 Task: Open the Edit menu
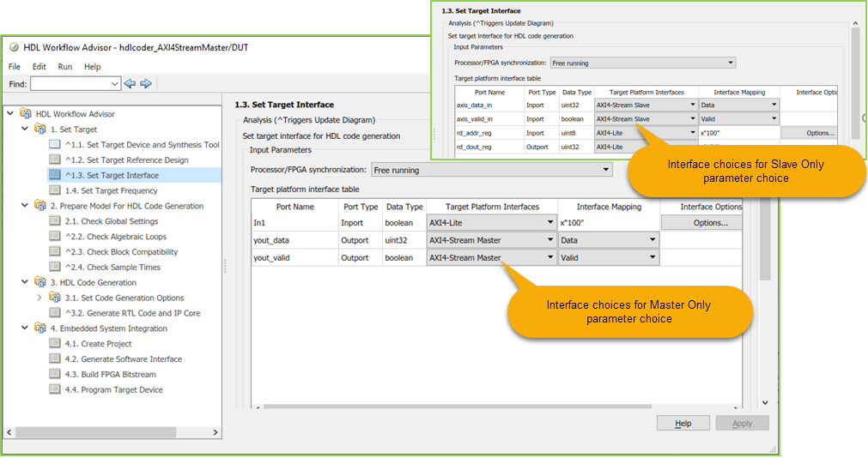[39, 66]
